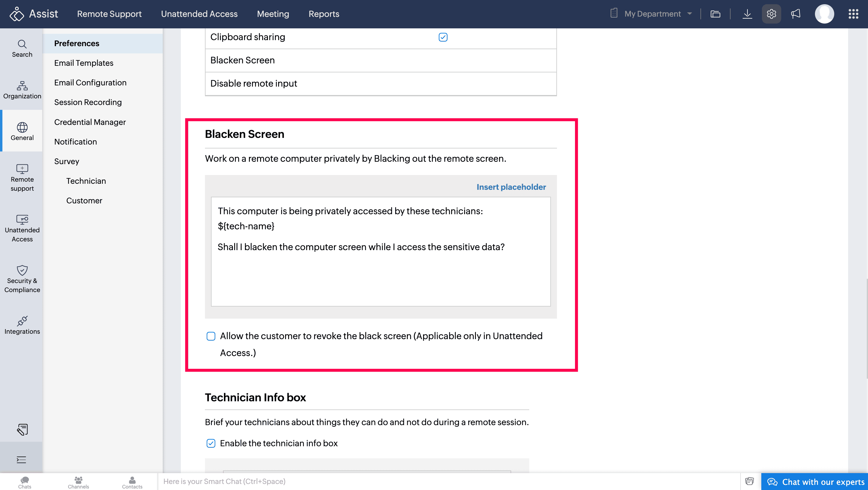Image resolution: width=868 pixels, height=490 pixels.
Task: Click into Smart Chat input field
Action: click(x=438, y=482)
